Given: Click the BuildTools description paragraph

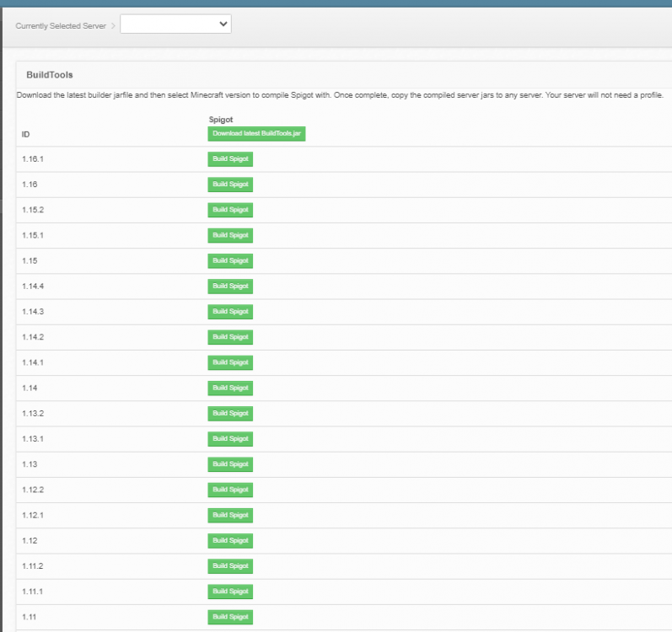Looking at the screenshot, I should point(340,95).
